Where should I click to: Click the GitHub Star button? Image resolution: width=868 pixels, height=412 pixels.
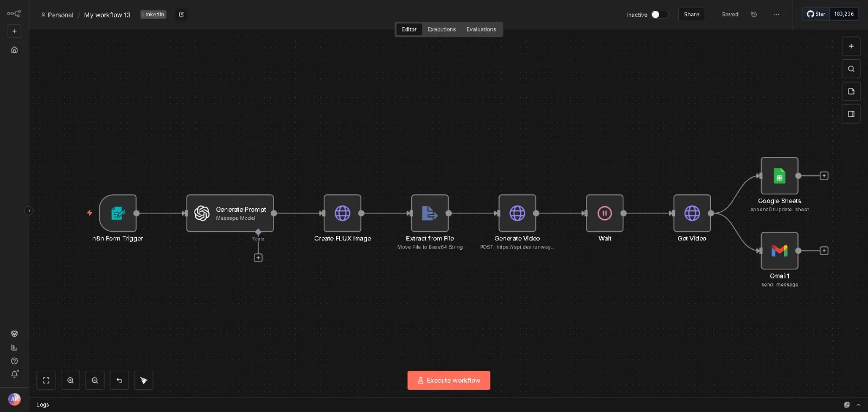click(x=816, y=14)
